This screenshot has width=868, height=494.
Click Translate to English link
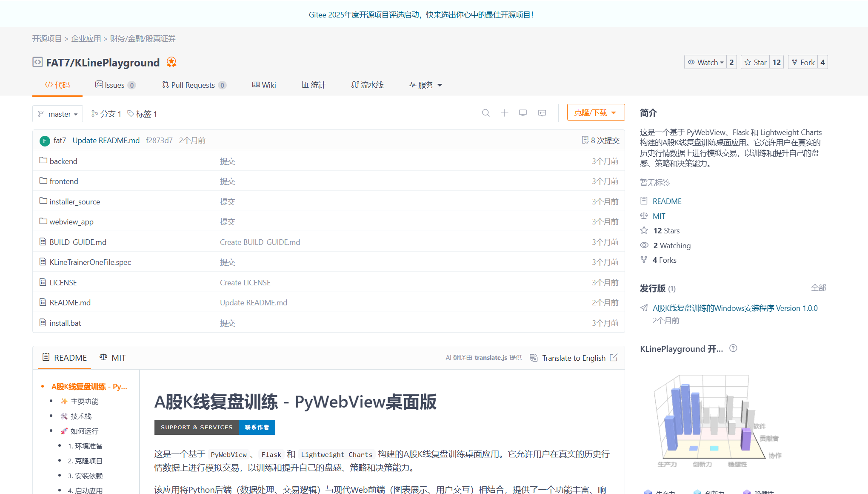tap(574, 358)
